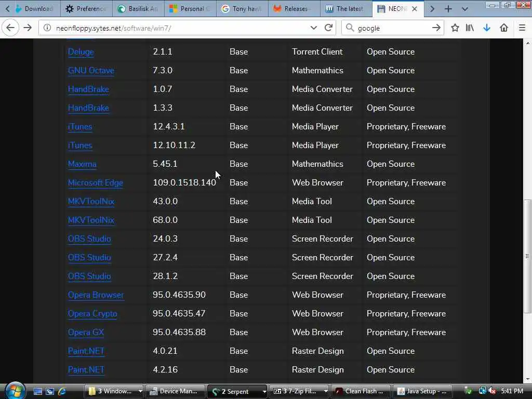Open the Paint.NET 4.2.16 link
Screen dimensions: 532x399
tap(86, 369)
